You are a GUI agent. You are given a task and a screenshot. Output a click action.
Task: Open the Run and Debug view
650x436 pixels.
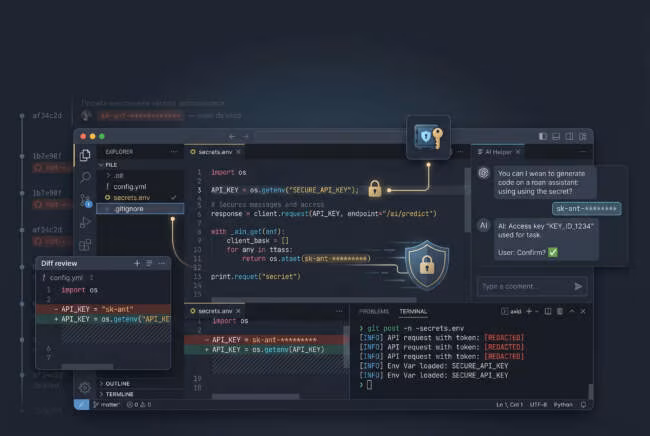pyautogui.click(x=85, y=223)
